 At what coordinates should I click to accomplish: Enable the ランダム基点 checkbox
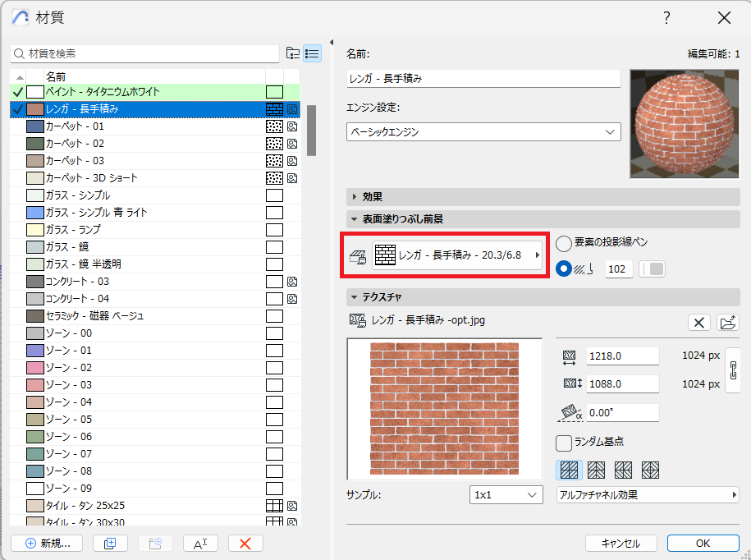[x=564, y=443]
